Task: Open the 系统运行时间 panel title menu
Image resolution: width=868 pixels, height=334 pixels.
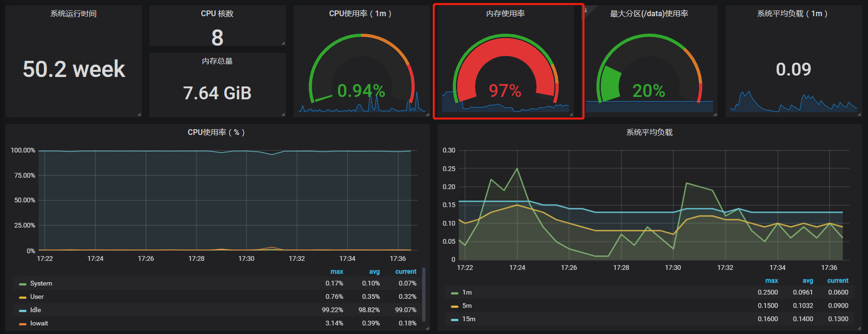Action: [x=74, y=14]
